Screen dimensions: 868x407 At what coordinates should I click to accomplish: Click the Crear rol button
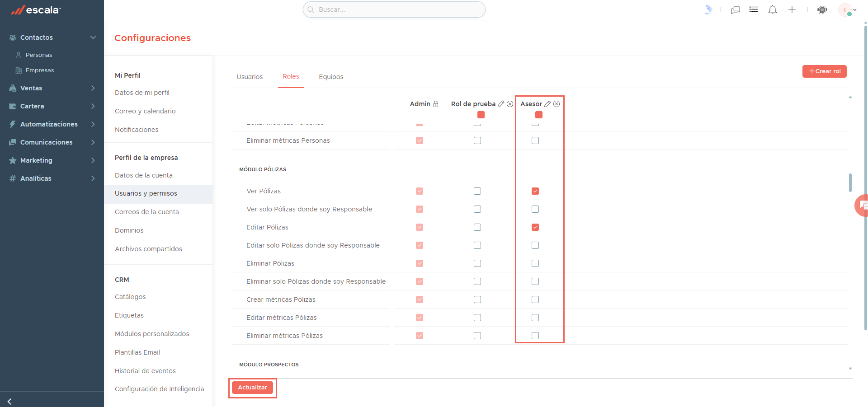tap(824, 71)
